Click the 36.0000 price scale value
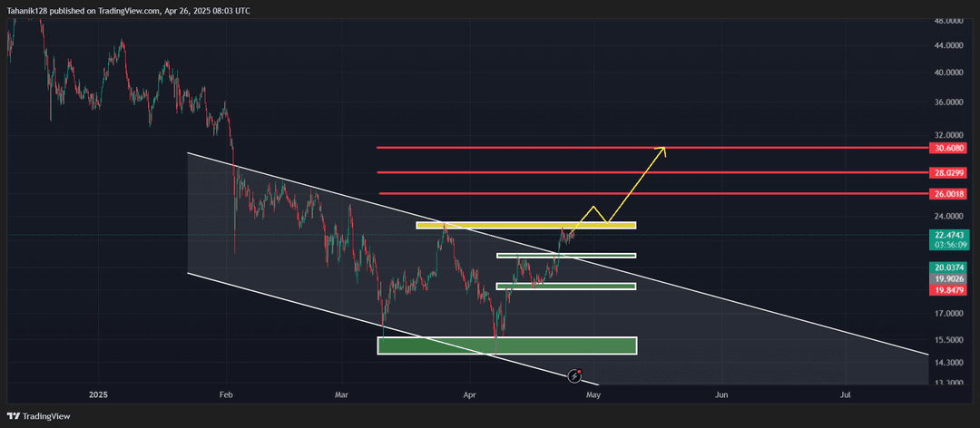This screenshot has height=428, width=980. point(948,102)
